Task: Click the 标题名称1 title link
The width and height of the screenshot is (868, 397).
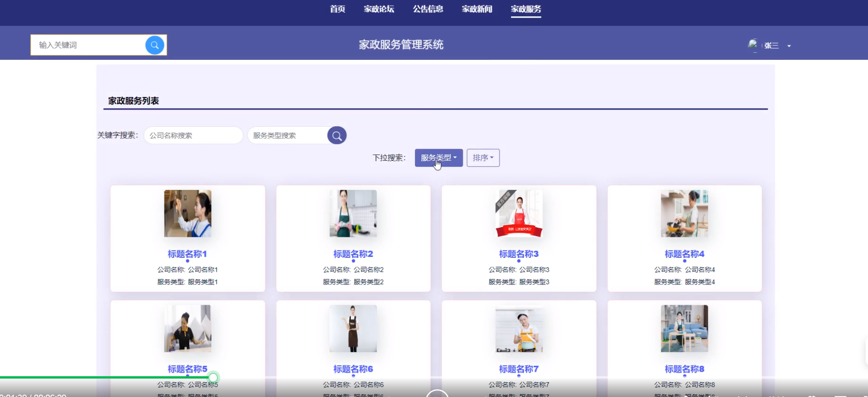Action: pos(187,254)
